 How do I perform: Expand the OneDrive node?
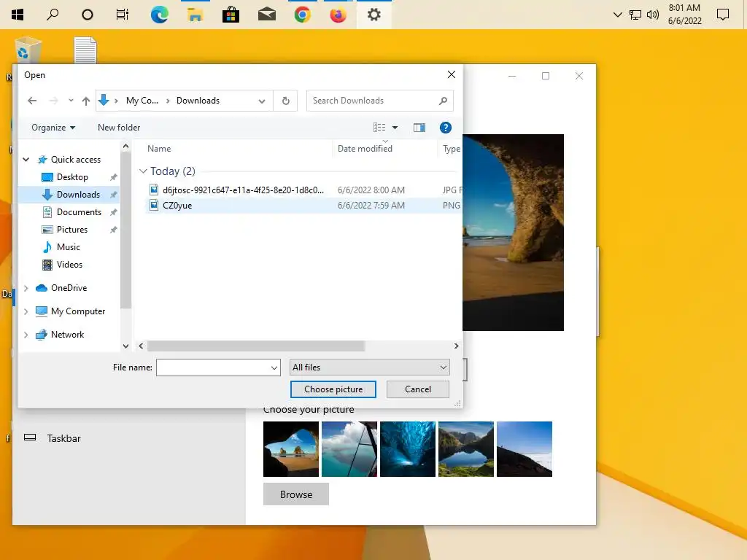pyautogui.click(x=26, y=288)
